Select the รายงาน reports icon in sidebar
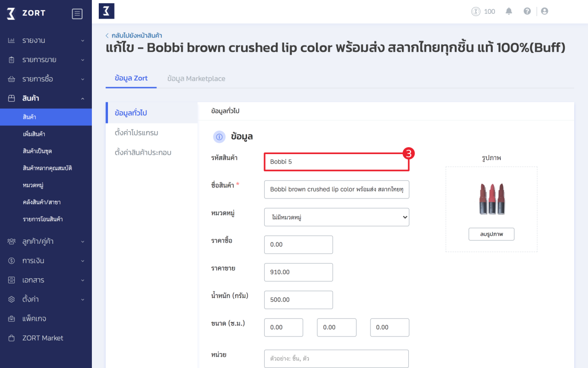This screenshot has height=368, width=588. pyautogui.click(x=11, y=40)
